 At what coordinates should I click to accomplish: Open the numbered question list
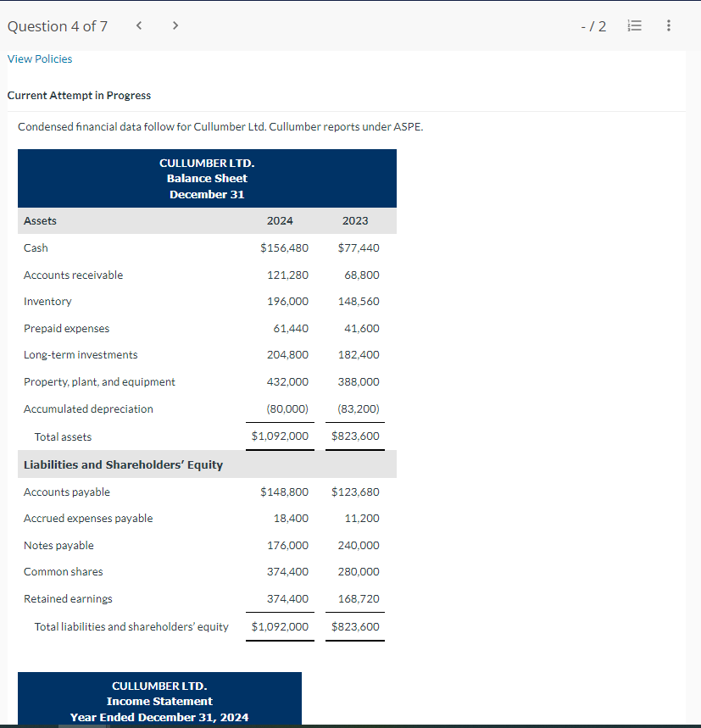[634, 25]
